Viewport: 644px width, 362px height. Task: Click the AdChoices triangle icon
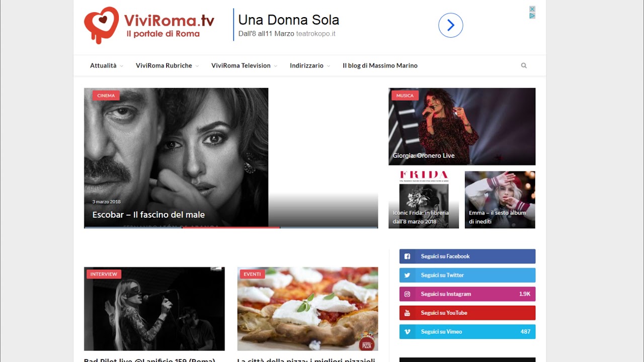pyautogui.click(x=532, y=16)
